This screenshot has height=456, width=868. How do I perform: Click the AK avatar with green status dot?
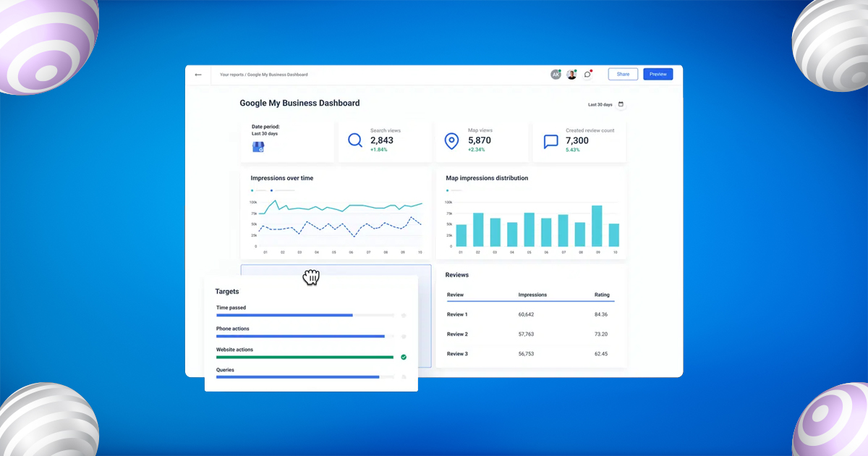coord(556,73)
